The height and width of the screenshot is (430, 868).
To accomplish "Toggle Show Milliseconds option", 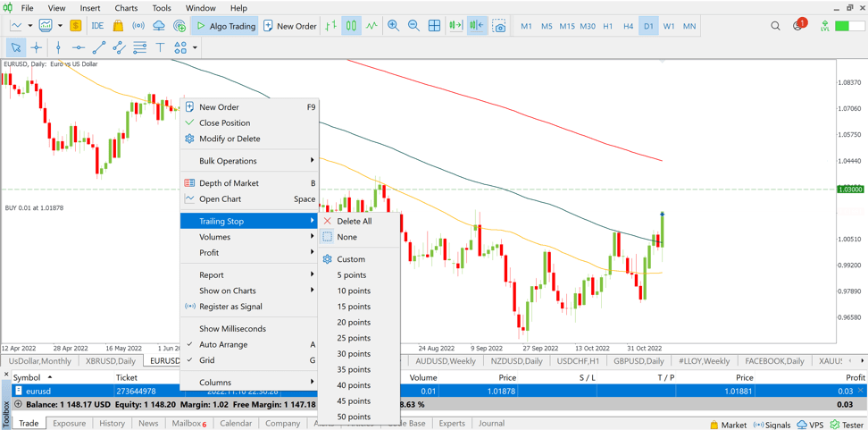I will [x=250, y=329].
